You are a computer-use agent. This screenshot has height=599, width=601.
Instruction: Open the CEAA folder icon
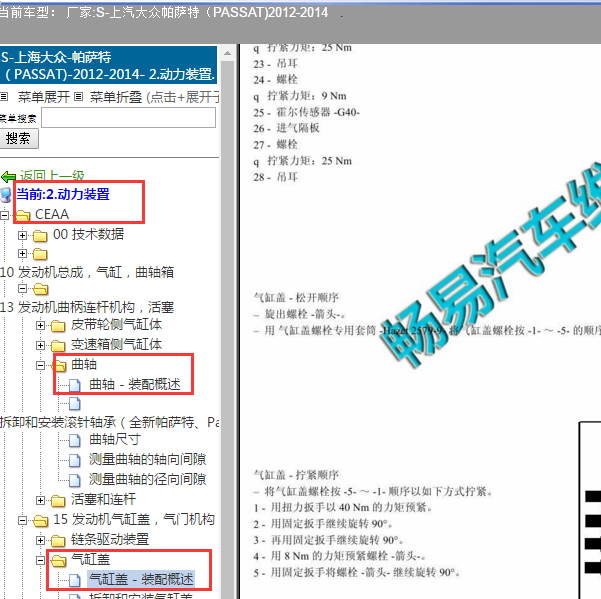point(23,215)
